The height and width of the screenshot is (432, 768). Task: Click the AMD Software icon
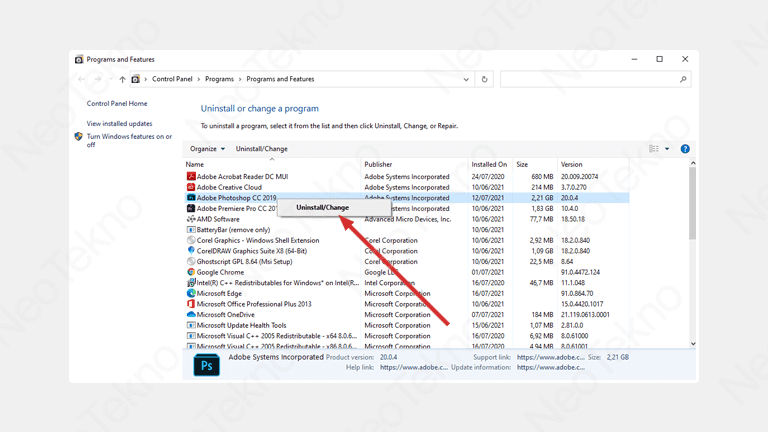tap(191, 219)
